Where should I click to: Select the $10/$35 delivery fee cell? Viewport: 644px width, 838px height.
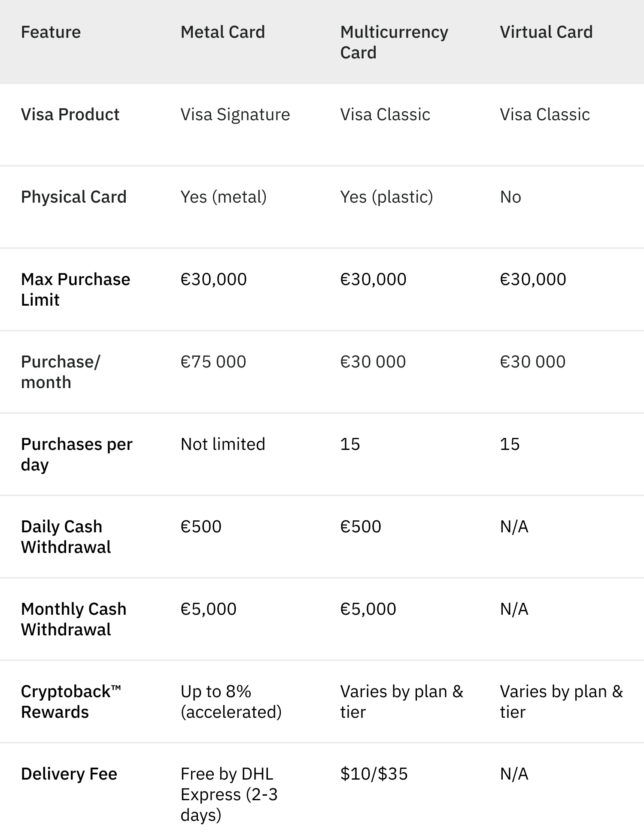pos(374,774)
